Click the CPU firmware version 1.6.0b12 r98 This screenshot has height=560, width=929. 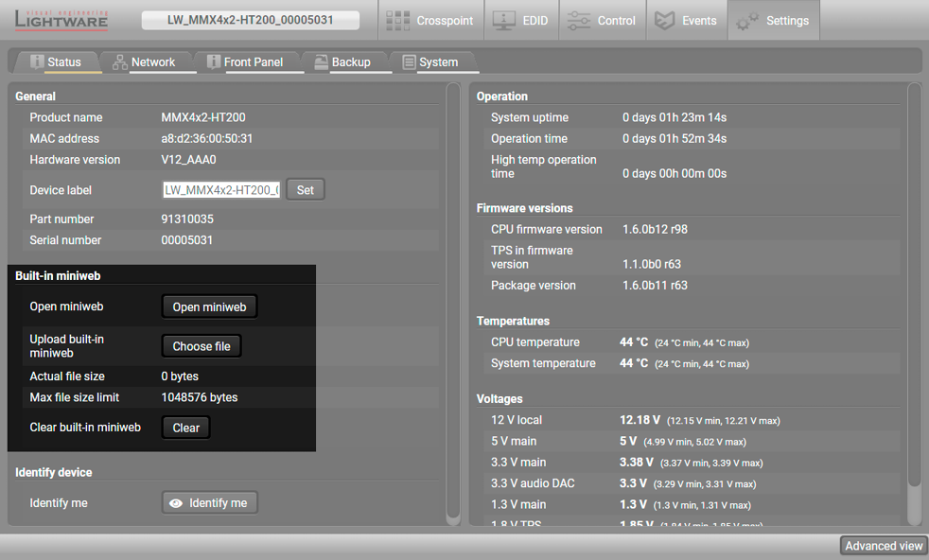655,229
